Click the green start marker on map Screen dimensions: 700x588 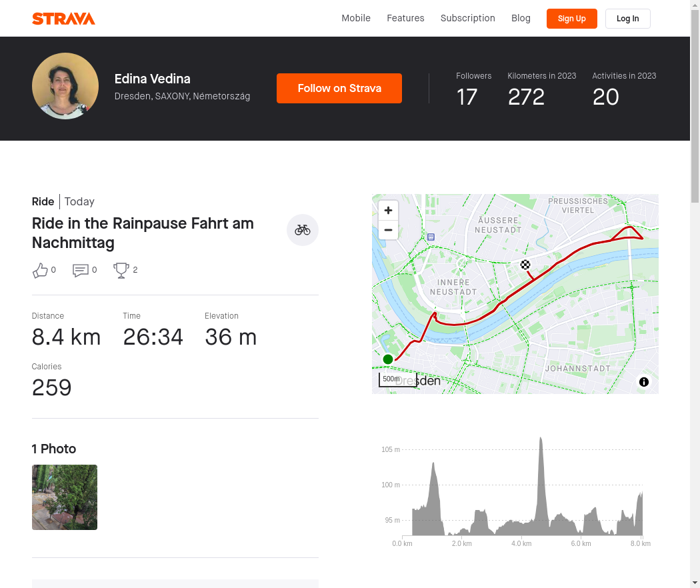point(388,359)
